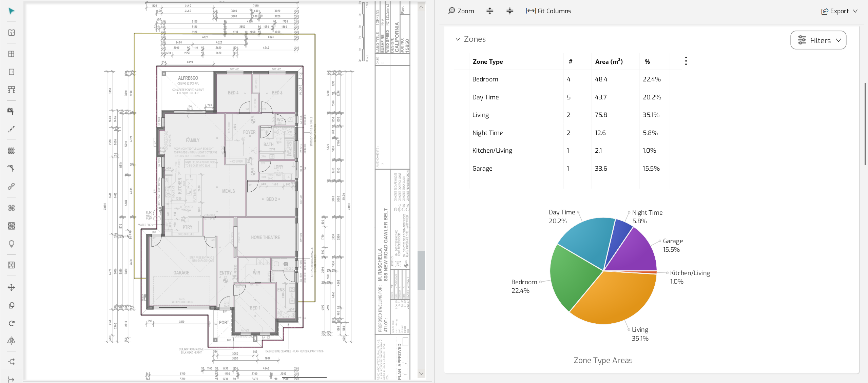Viewport: 868px width, 383px height.
Task: Click the merge arrow icon
Action: 11,379
